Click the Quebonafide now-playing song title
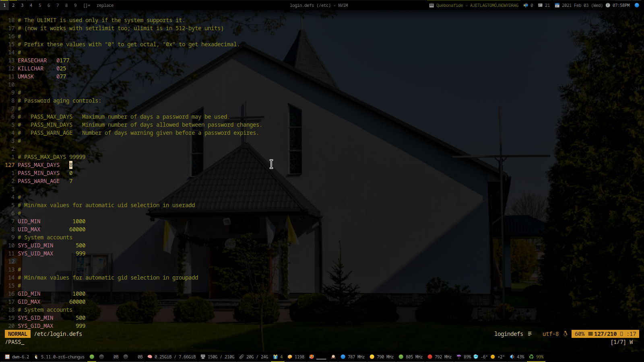644x362 pixels. pyautogui.click(x=477, y=5)
